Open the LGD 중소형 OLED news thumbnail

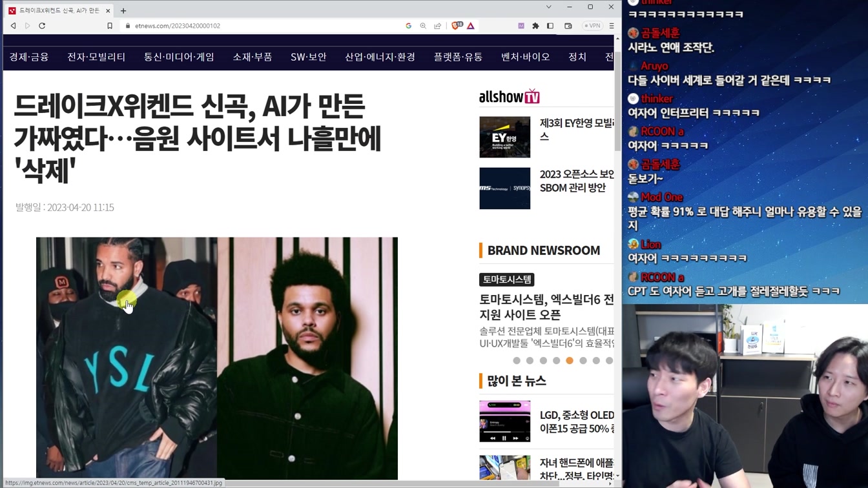click(504, 422)
